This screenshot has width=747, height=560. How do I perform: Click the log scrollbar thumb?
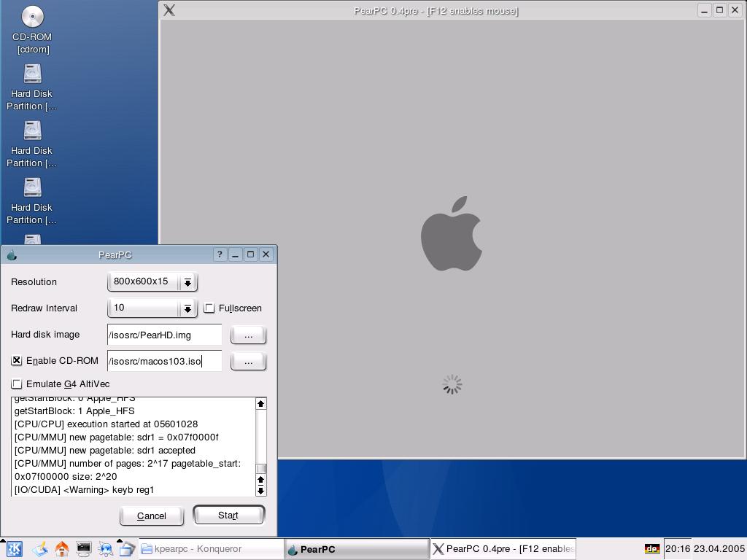[x=260, y=469]
